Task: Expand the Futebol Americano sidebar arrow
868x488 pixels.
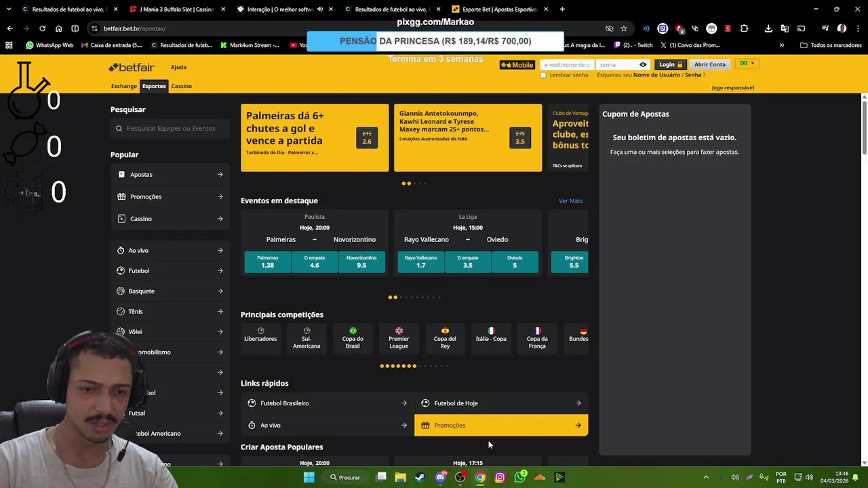Action: [220, 434]
